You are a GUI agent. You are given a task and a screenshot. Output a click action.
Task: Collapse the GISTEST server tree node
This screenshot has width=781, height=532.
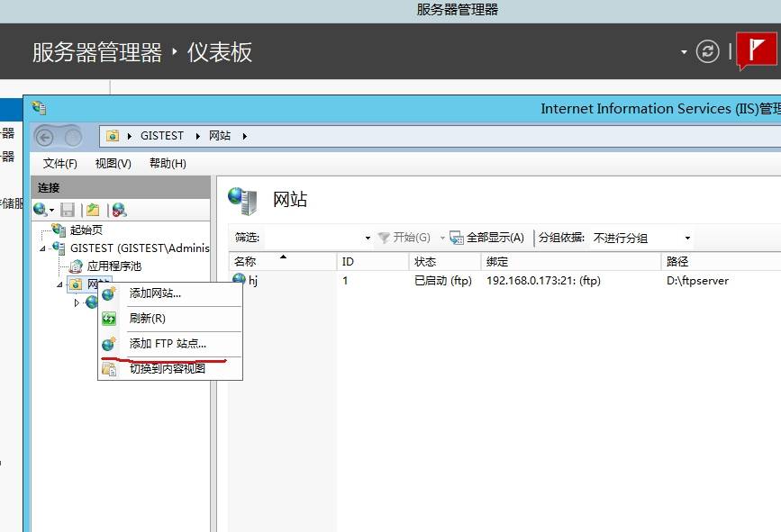pyautogui.click(x=42, y=248)
